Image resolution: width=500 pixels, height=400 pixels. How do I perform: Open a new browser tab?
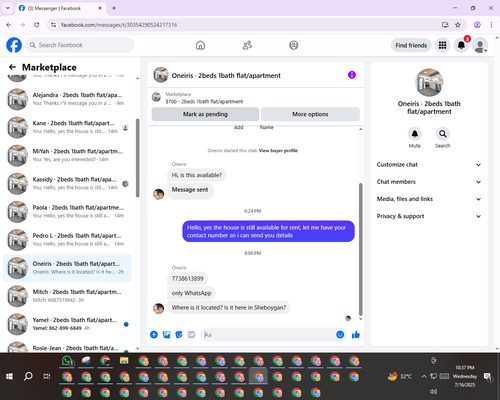pos(114,8)
